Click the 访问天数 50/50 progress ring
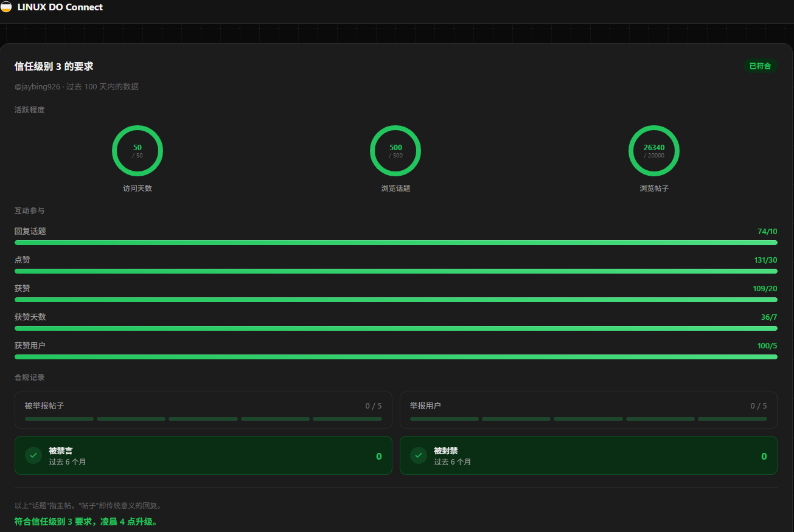794x532 pixels. [138, 151]
